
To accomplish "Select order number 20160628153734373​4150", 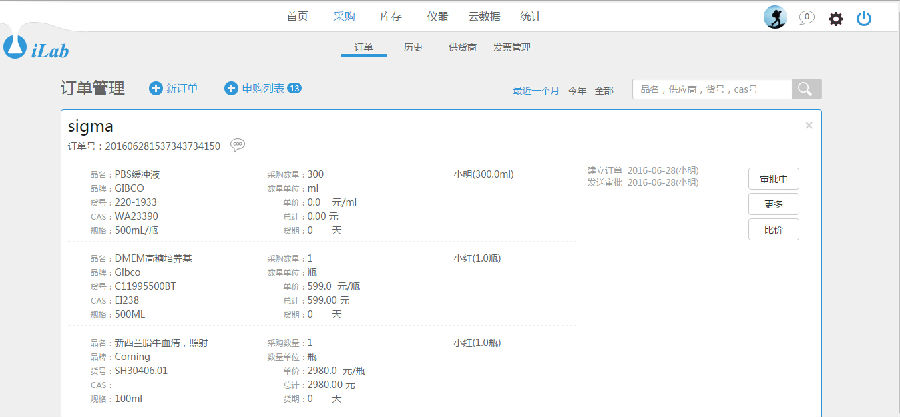I will coord(162,146).
